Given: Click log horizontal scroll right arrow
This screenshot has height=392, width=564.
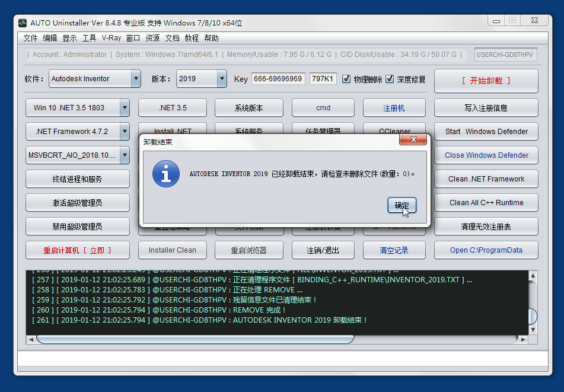Looking at the screenshot, I should [523, 339].
